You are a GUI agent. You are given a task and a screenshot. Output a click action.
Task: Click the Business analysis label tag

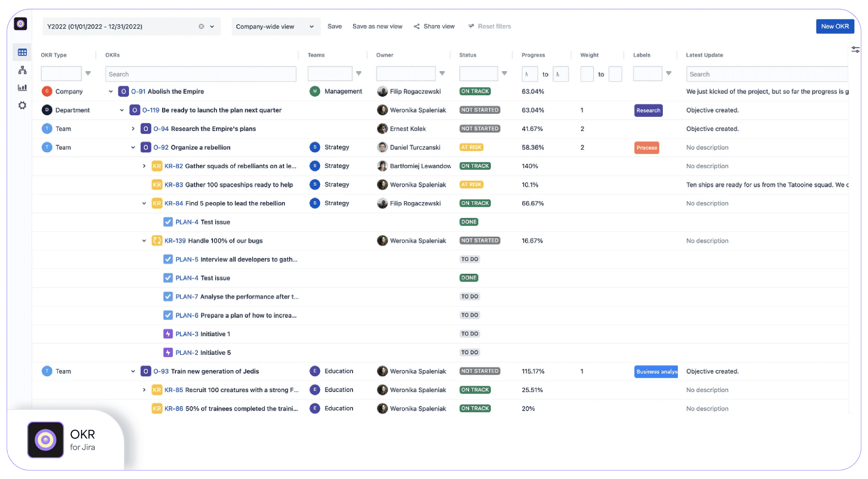pyautogui.click(x=656, y=371)
